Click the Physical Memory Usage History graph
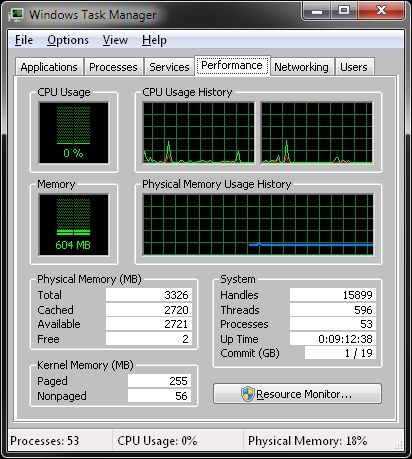Screen dimensions: 412x459 coord(258,225)
